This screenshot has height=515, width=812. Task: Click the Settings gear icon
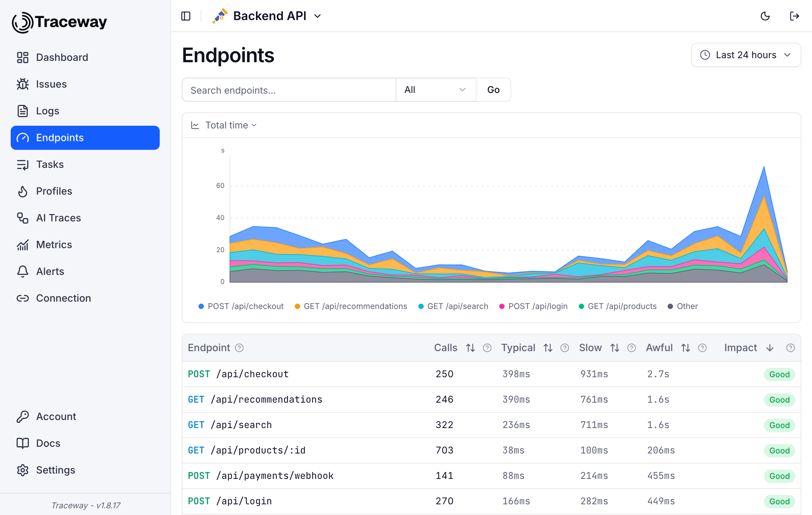point(23,470)
